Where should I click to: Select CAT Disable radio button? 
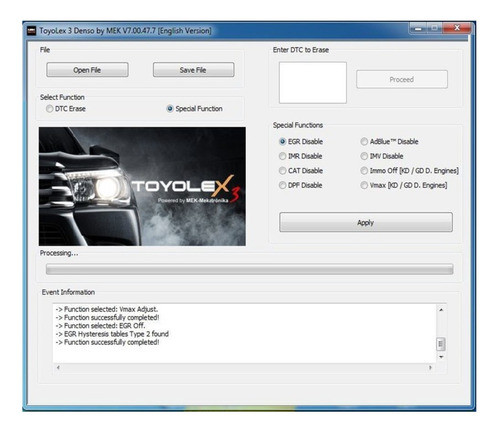pyautogui.click(x=301, y=171)
